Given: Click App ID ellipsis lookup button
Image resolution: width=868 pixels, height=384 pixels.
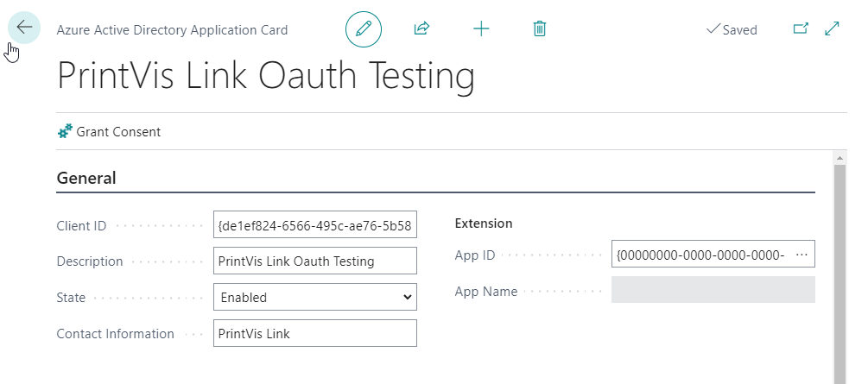Looking at the screenshot, I should (801, 255).
